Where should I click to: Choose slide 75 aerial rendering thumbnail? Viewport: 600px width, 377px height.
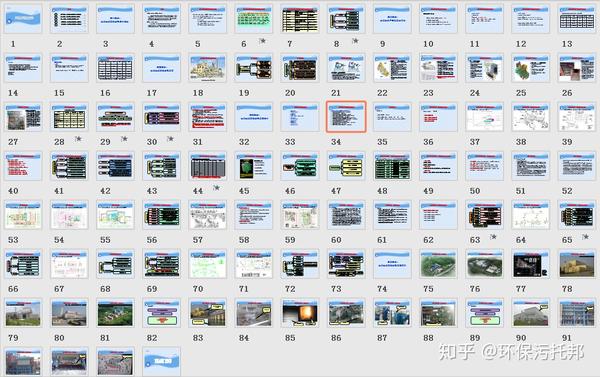click(439, 264)
